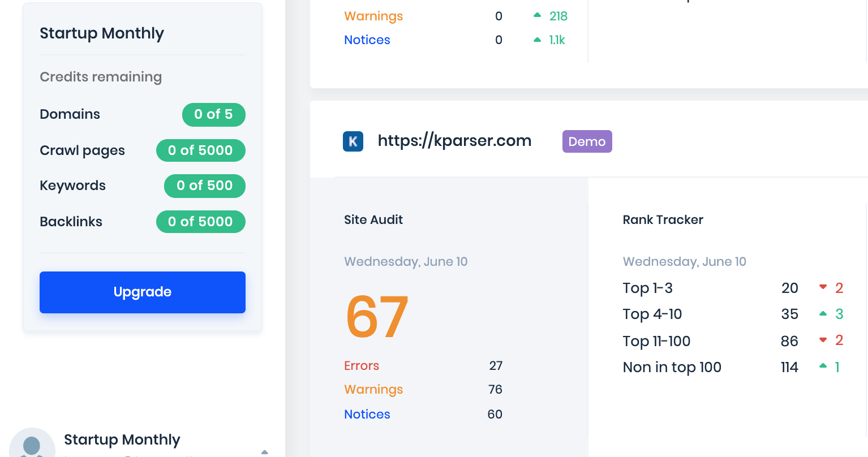Select the Non in top 100 row label
The width and height of the screenshot is (868, 457).
672,368
